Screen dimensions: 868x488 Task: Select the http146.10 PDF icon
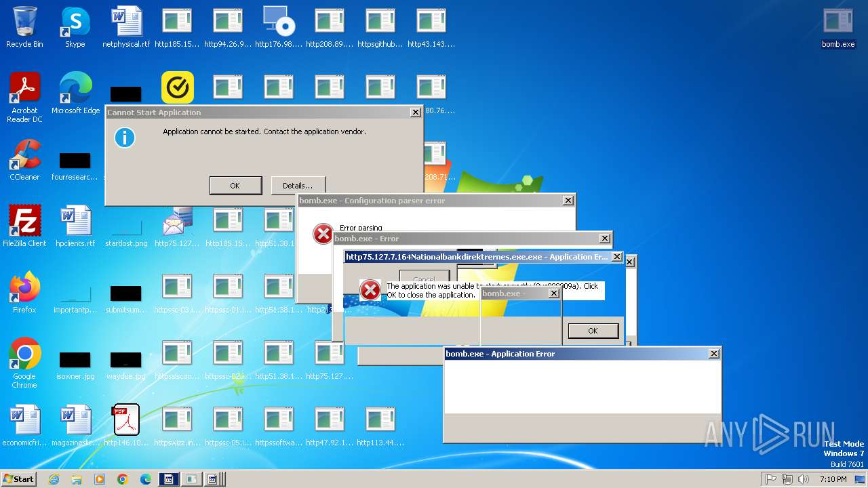coord(126,426)
